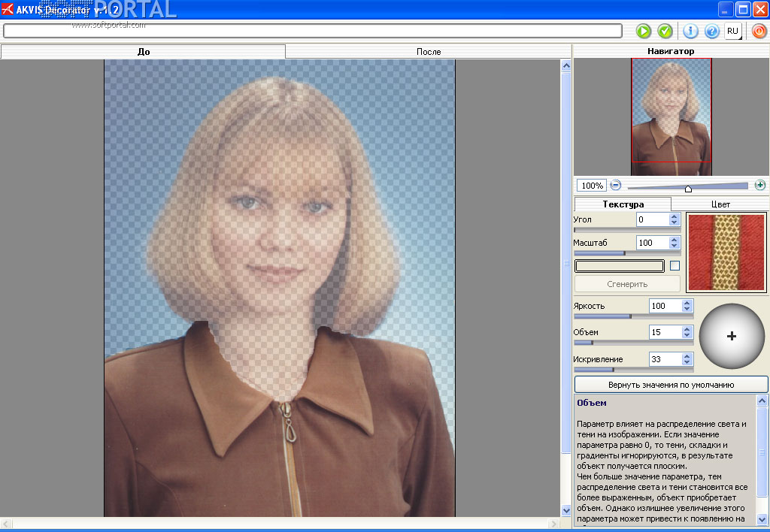Click the Масштаб slider bar

(x=627, y=253)
